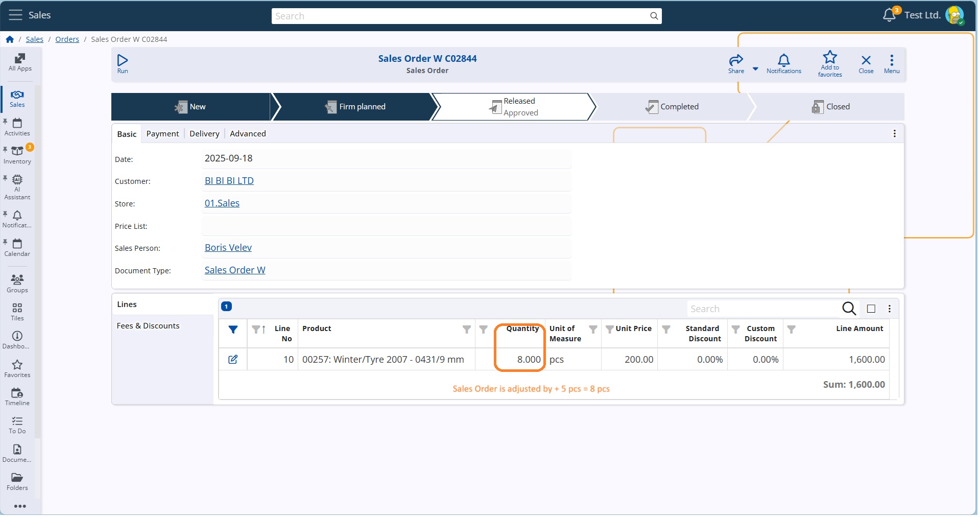
Task: Launch the AI Assistant
Action: pos(17,187)
